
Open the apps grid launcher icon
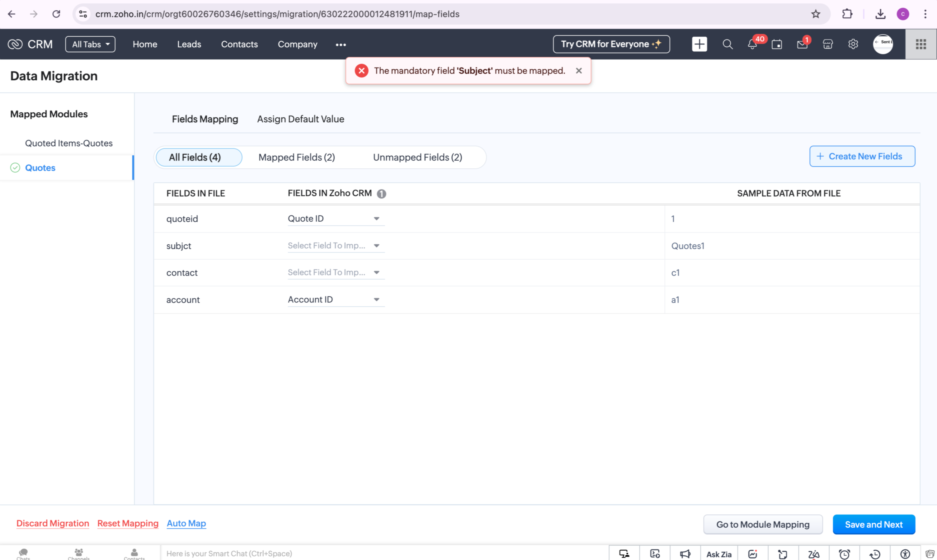[921, 44]
